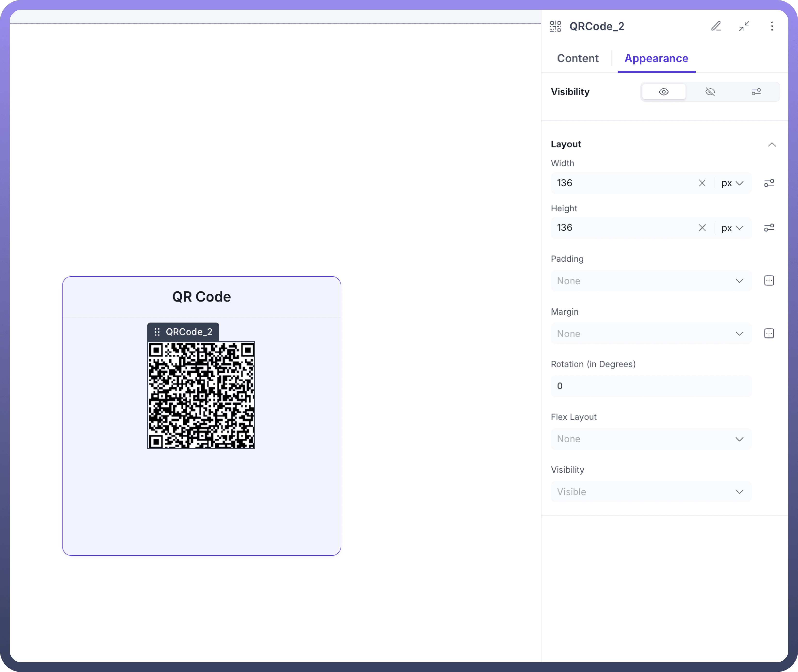Select the conditional visibility binding option
This screenshot has height=672, width=798.
(756, 92)
